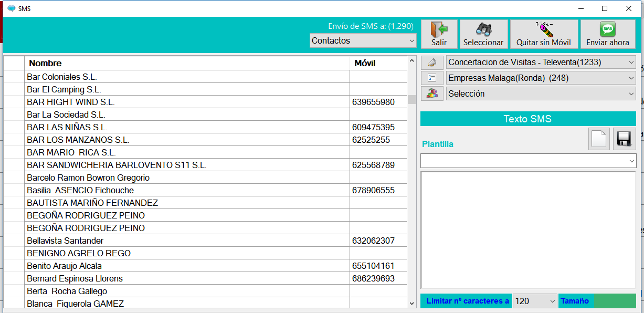644x313 pixels.
Task: Select the Basilia ASENCIO Fichouche row
Action: 205,190
